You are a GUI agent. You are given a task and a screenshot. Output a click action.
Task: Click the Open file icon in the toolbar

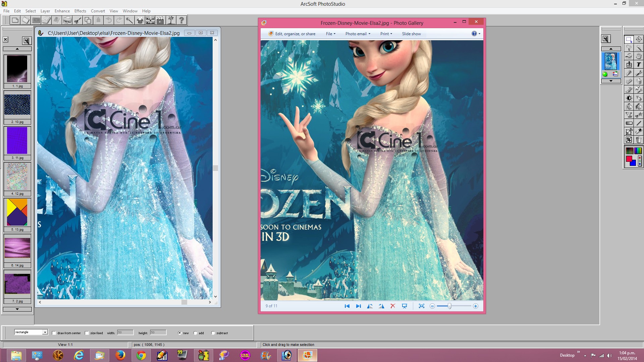25,20
